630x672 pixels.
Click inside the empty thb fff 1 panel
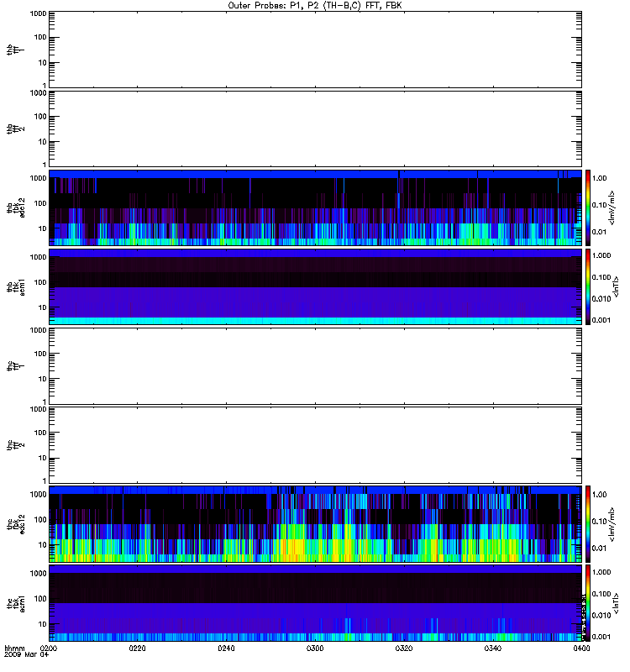click(x=315, y=50)
